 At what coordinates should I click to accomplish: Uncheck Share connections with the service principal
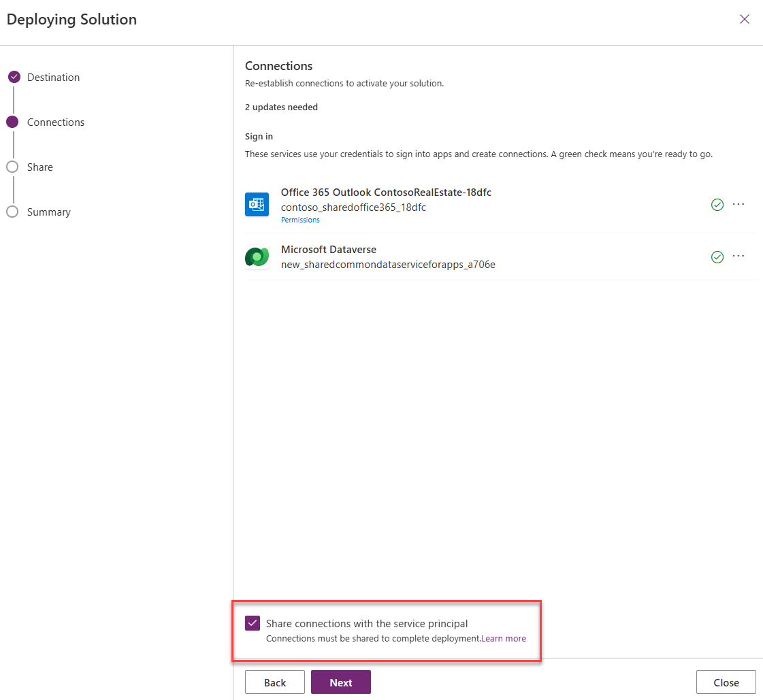point(253,624)
